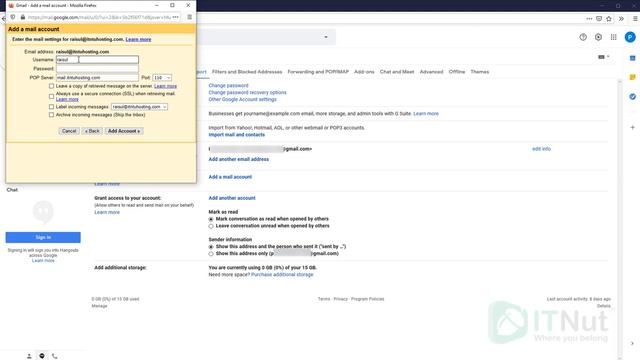Viewport: 640px width, 360px height.
Task: Open popup page actions three dots
Action: click(176, 17)
